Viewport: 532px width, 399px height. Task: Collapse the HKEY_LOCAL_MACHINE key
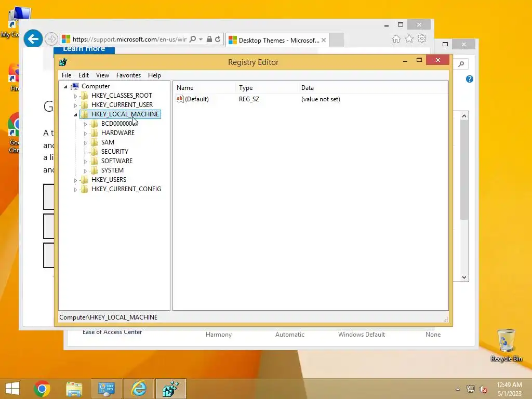pos(75,115)
